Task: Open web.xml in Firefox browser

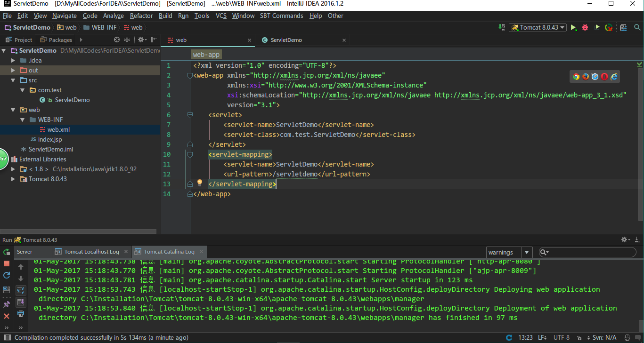Action: 585,76
